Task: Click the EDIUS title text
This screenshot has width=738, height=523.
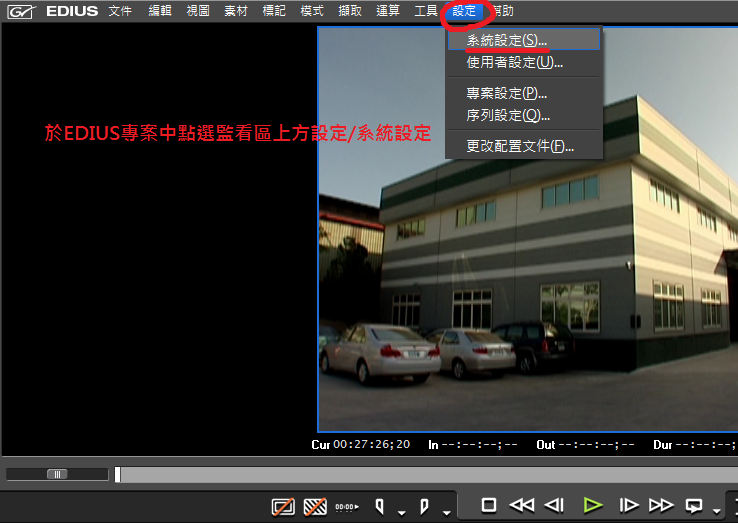Action: click(72, 11)
